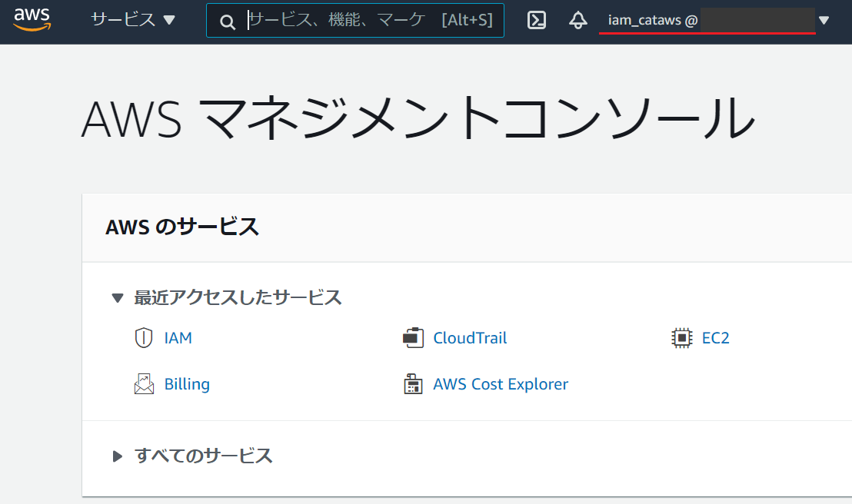The width and height of the screenshot is (852, 504).
Task: Open the AWS Cost Explorer link
Action: point(501,384)
